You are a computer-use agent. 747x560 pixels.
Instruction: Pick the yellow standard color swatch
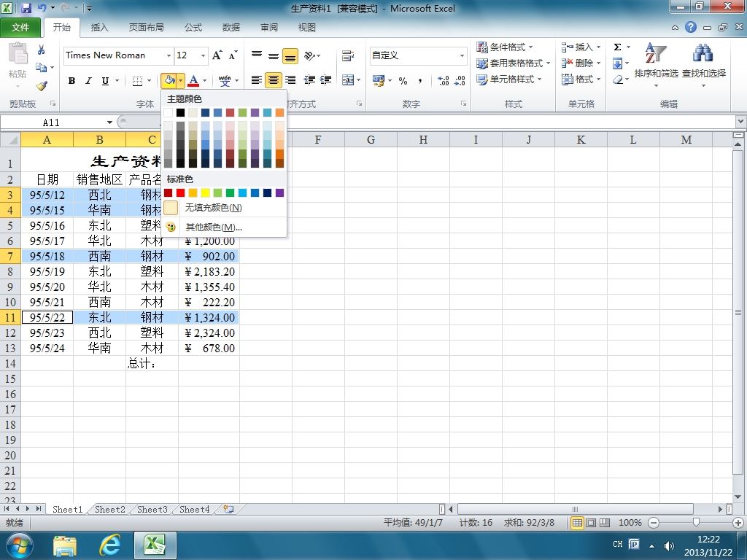tap(205, 192)
